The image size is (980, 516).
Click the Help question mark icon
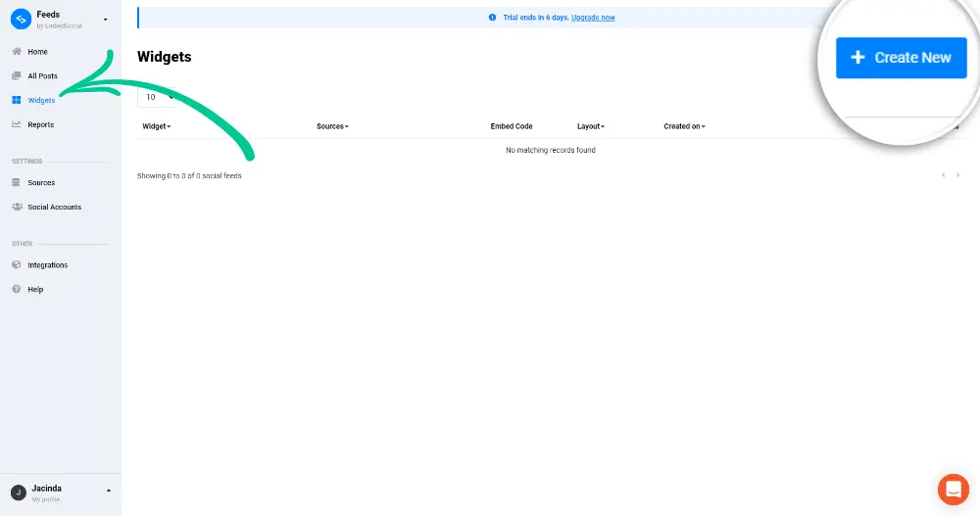coord(17,290)
